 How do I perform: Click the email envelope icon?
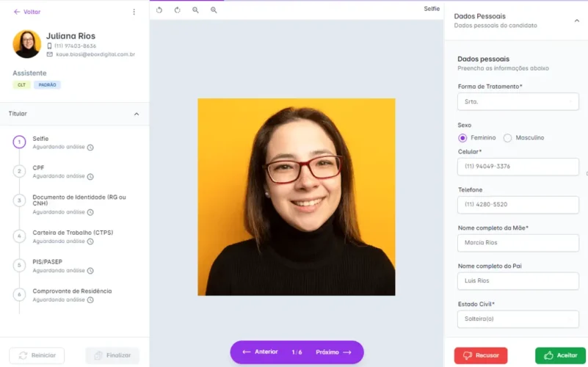coord(49,54)
